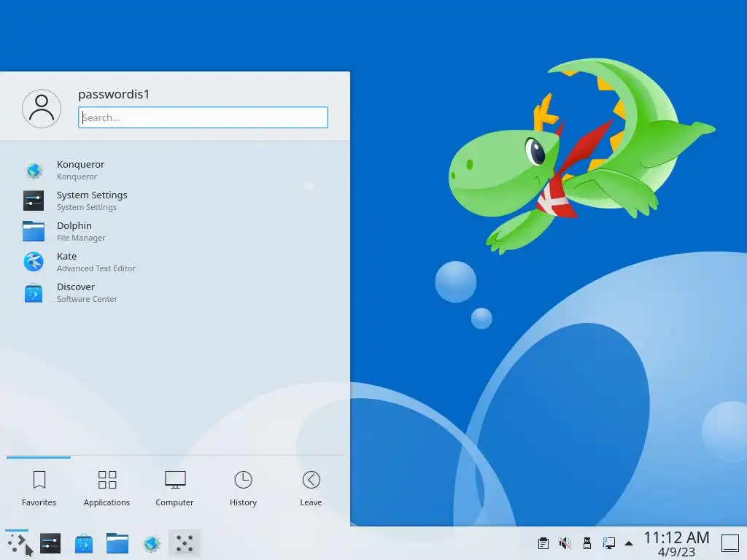Image resolution: width=747 pixels, height=560 pixels.
Task: Open Dolphin File Manager entry
Action: pyautogui.click(x=174, y=231)
